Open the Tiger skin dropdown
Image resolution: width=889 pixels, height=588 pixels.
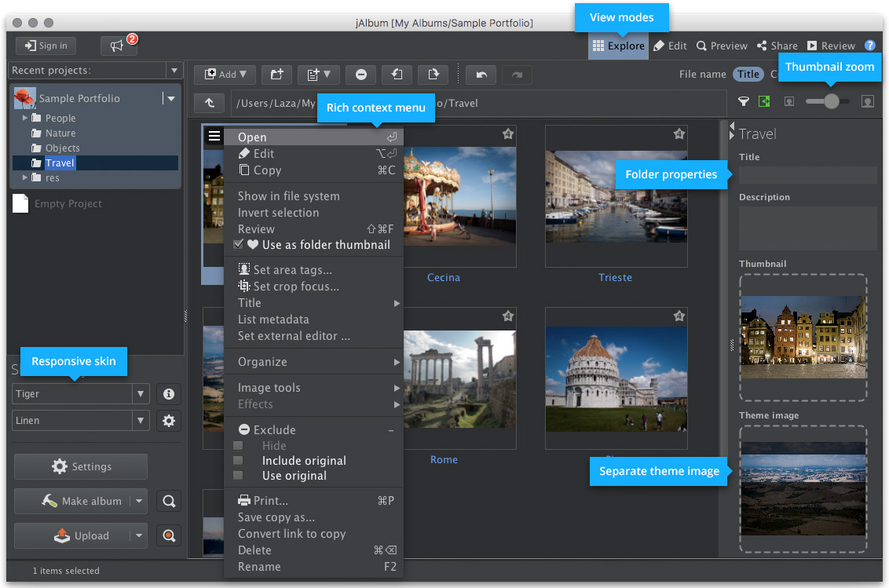click(140, 394)
